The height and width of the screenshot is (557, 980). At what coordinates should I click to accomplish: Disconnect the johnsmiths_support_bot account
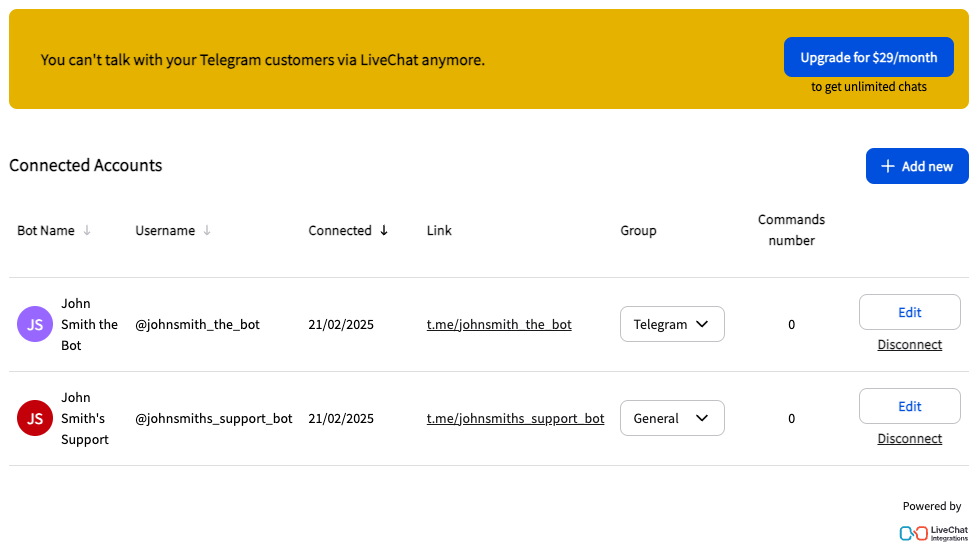pyautogui.click(x=909, y=439)
